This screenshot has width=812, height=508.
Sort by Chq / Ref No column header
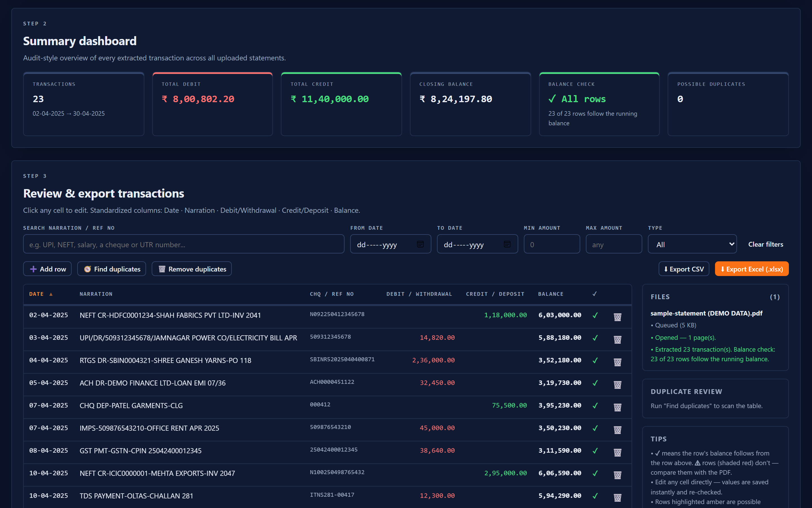tap(332, 294)
